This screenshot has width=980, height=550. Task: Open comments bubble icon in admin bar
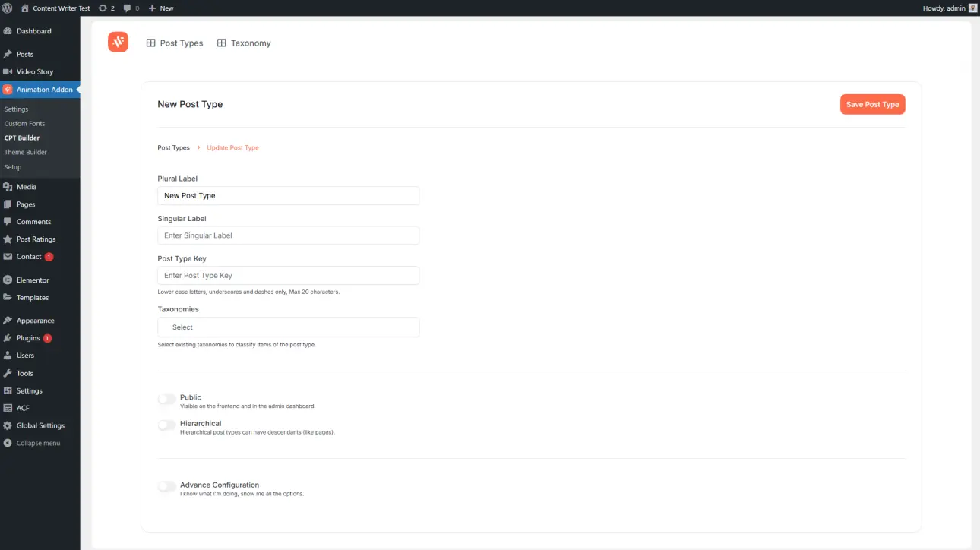point(131,8)
